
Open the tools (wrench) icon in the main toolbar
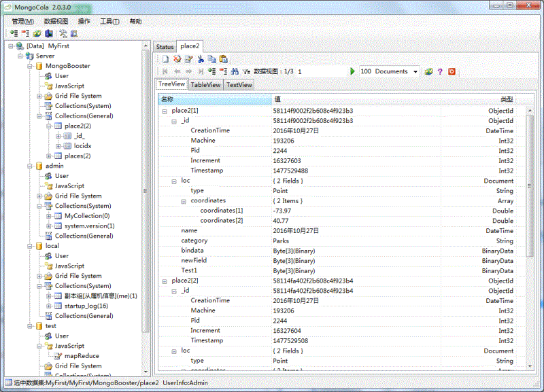pos(63,33)
